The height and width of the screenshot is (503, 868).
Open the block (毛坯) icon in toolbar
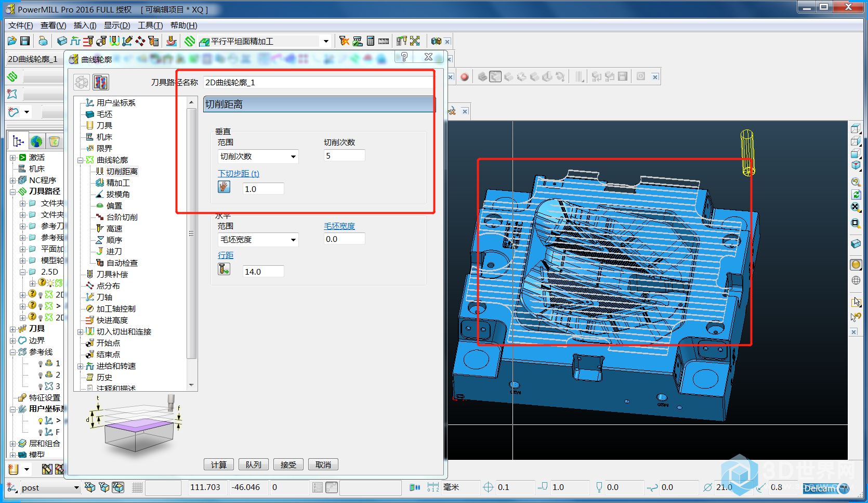click(x=62, y=41)
